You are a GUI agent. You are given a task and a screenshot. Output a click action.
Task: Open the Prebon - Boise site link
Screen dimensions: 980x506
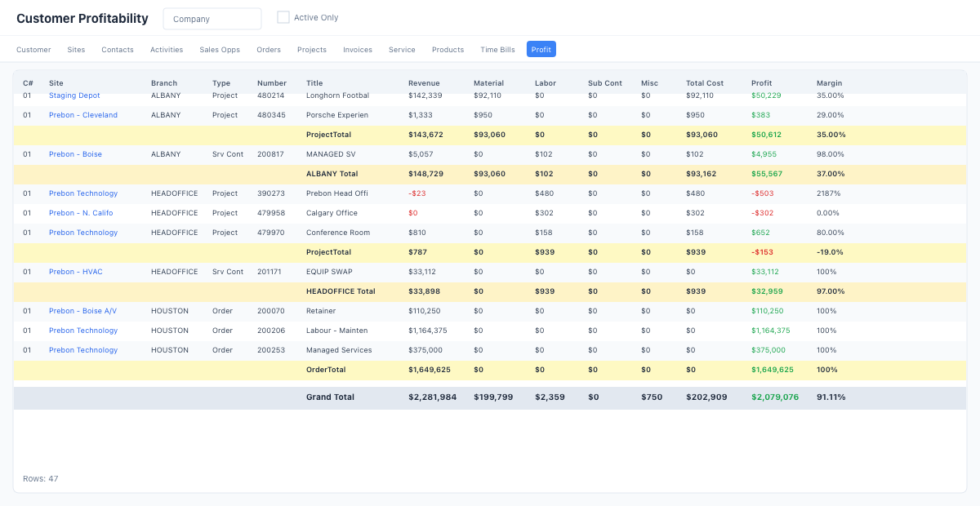[75, 154]
